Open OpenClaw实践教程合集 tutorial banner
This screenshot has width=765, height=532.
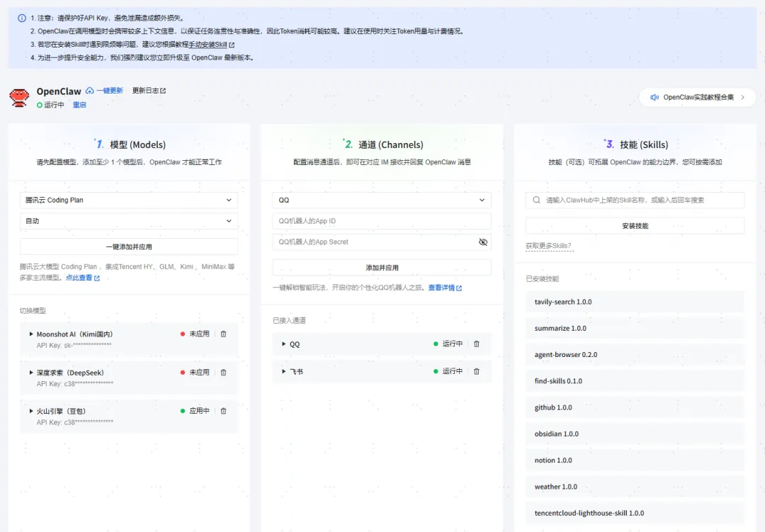click(697, 98)
